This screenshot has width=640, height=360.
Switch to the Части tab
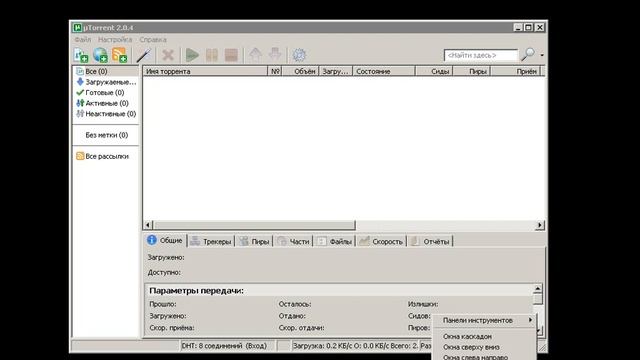(293, 241)
